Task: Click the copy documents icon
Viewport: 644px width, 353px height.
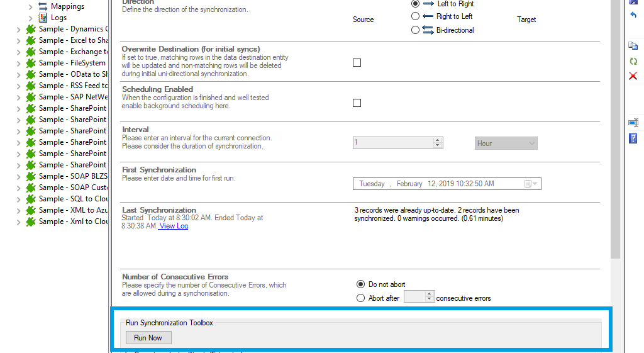Action: pyautogui.click(x=633, y=45)
